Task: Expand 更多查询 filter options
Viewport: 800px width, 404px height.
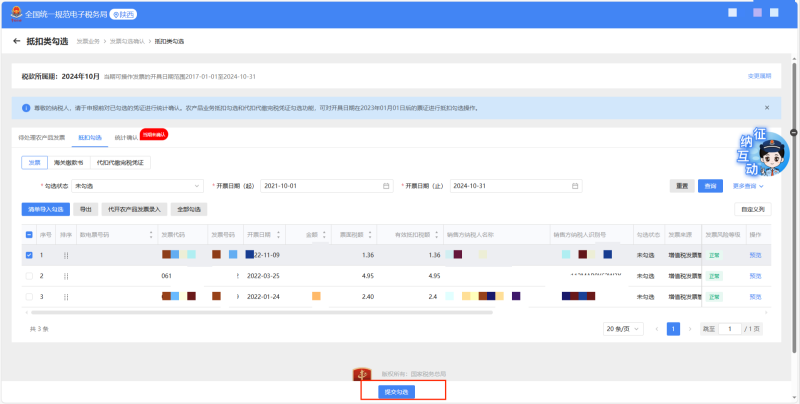Action: 748,186
